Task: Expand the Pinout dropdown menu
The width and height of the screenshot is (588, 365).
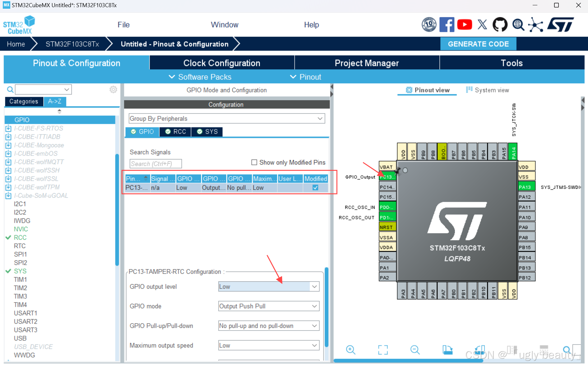Action: click(305, 77)
